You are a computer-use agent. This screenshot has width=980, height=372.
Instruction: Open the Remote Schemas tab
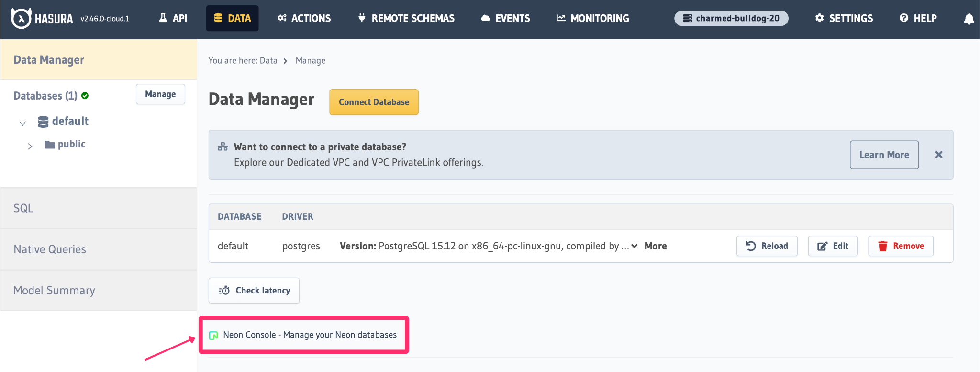click(x=407, y=19)
